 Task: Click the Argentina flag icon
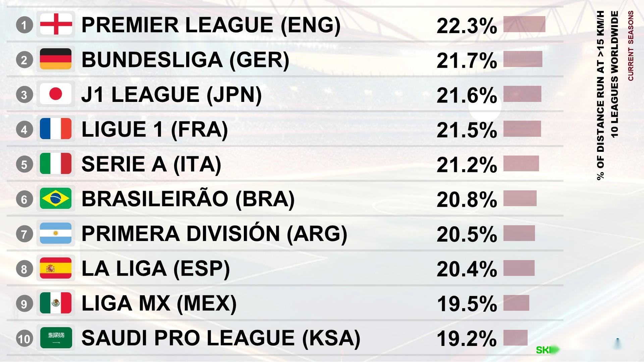[56, 233]
